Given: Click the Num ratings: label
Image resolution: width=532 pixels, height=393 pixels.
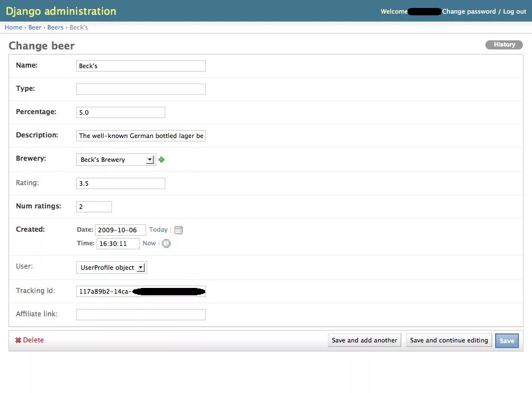Looking at the screenshot, I should [39, 206].
